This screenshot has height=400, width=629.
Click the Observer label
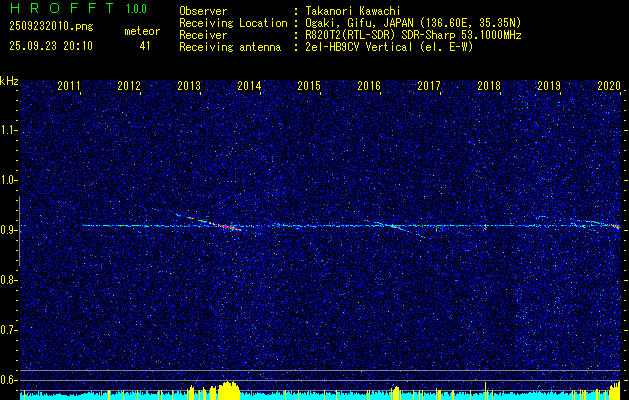point(203,11)
